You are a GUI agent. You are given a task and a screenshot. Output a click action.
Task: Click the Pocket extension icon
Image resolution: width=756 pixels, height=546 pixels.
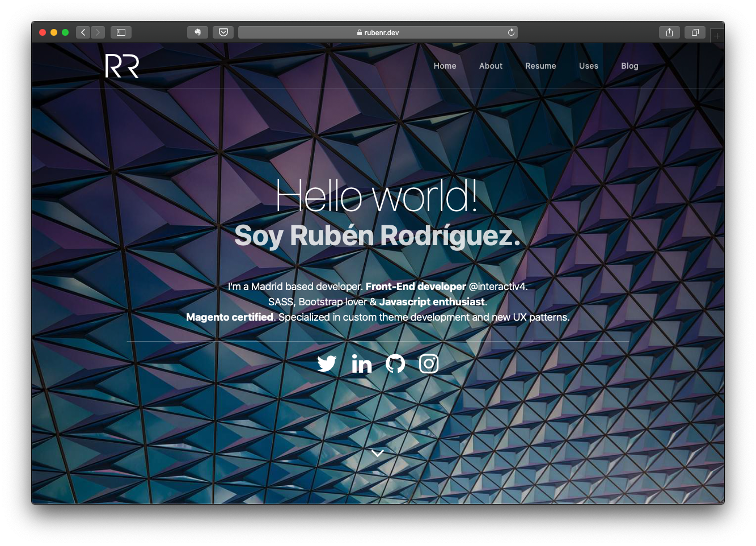[x=223, y=32]
